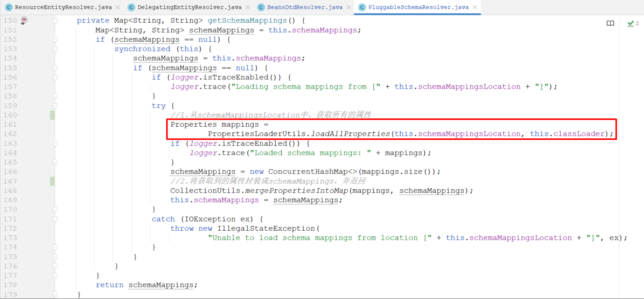Switch to DelegatingEntityResolver.java tab
The image size is (644, 299).
click(x=189, y=7)
